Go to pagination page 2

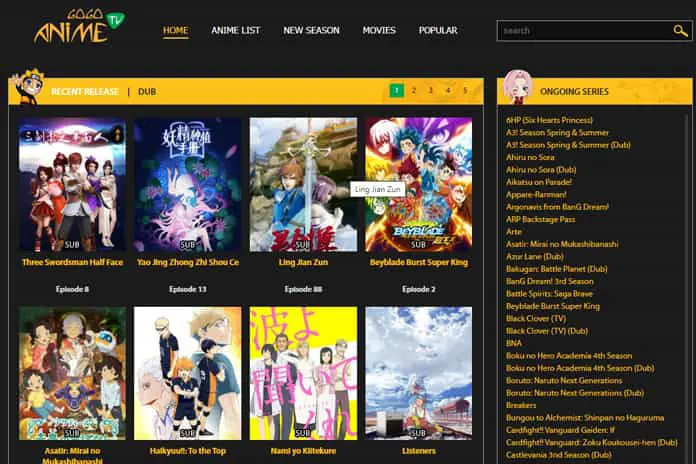(414, 91)
